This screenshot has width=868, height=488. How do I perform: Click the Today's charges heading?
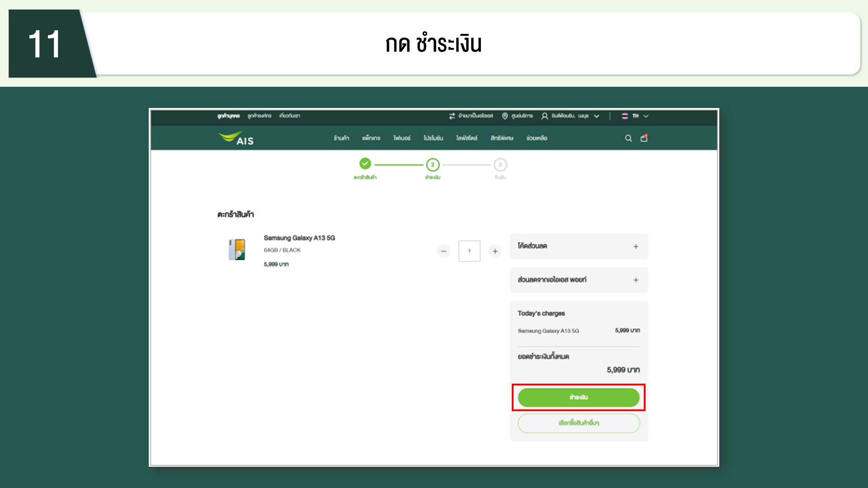pyautogui.click(x=541, y=314)
